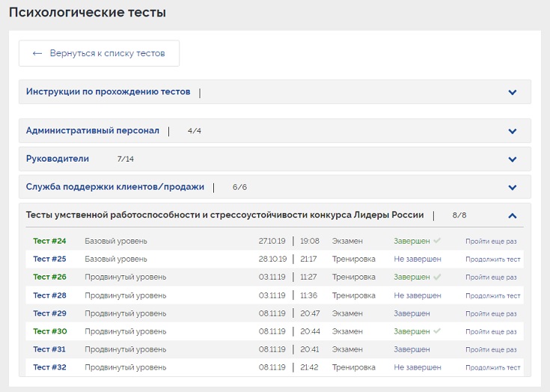Click Административный персонал section title
Screen dimensions: 550x392
(93, 130)
